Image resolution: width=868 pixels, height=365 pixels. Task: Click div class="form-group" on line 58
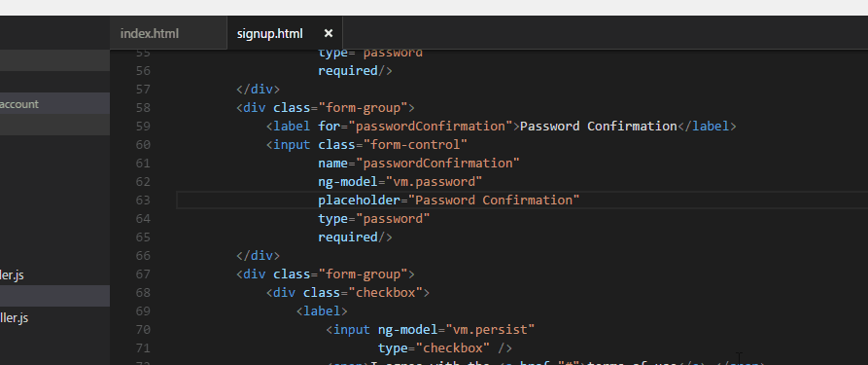point(326,108)
